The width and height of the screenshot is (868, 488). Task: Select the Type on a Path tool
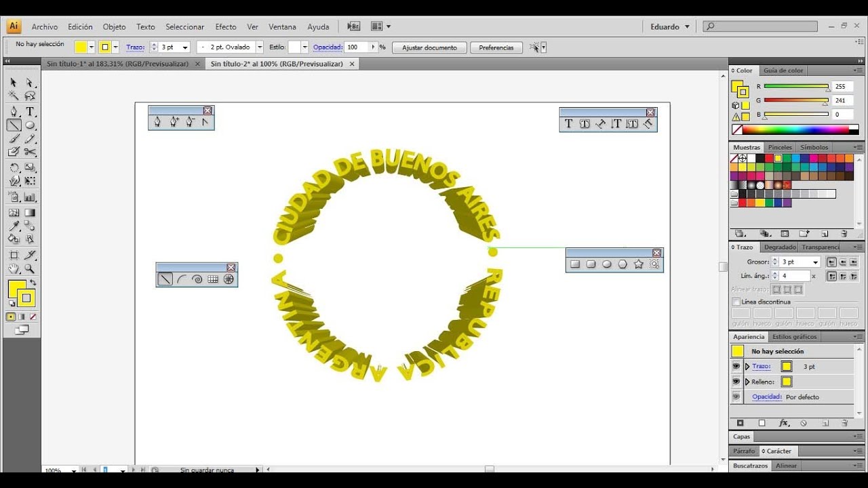[x=600, y=123]
